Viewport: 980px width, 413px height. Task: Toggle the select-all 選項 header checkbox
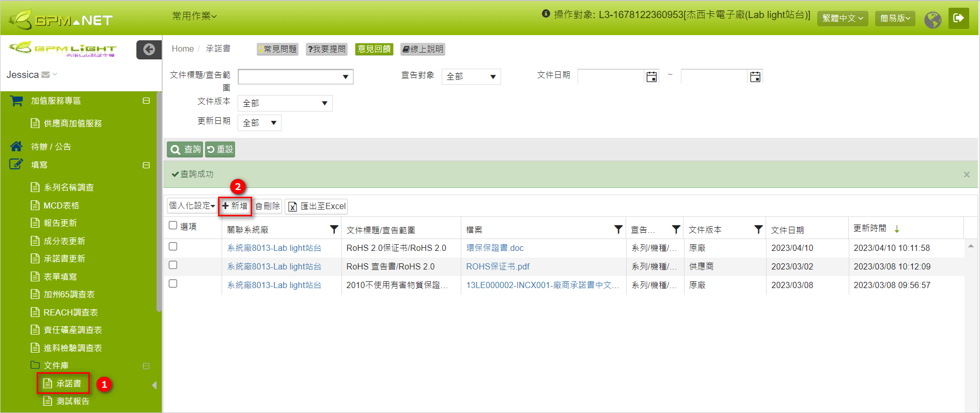173,226
